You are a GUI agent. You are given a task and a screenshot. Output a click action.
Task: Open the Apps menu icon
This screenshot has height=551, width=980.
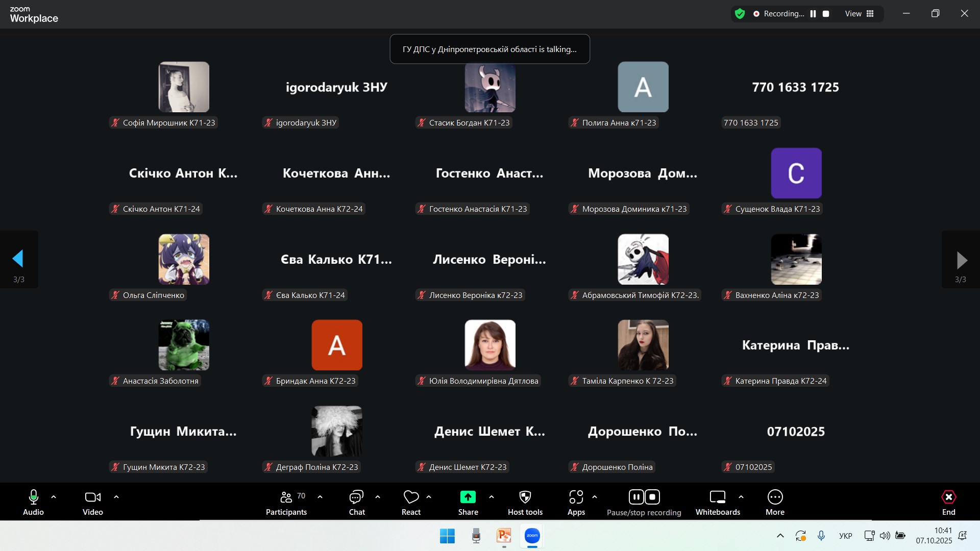click(576, 497)
